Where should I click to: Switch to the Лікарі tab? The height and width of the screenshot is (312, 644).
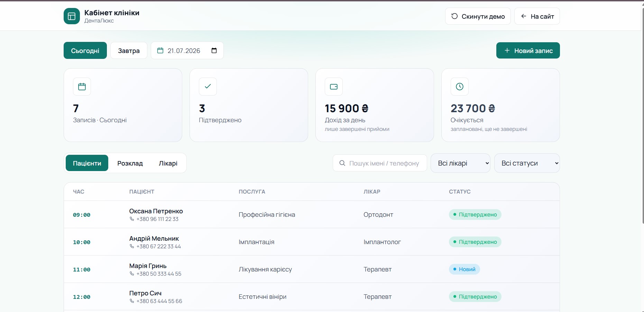point(168,163)
